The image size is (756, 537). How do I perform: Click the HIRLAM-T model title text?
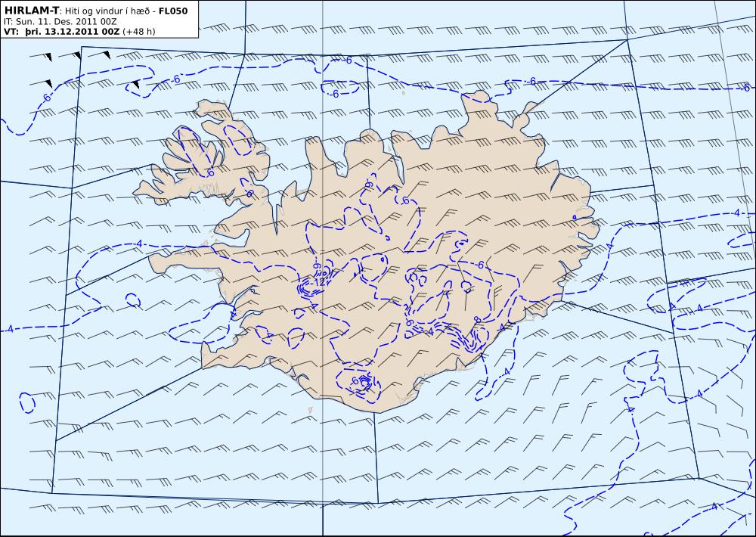31,11
